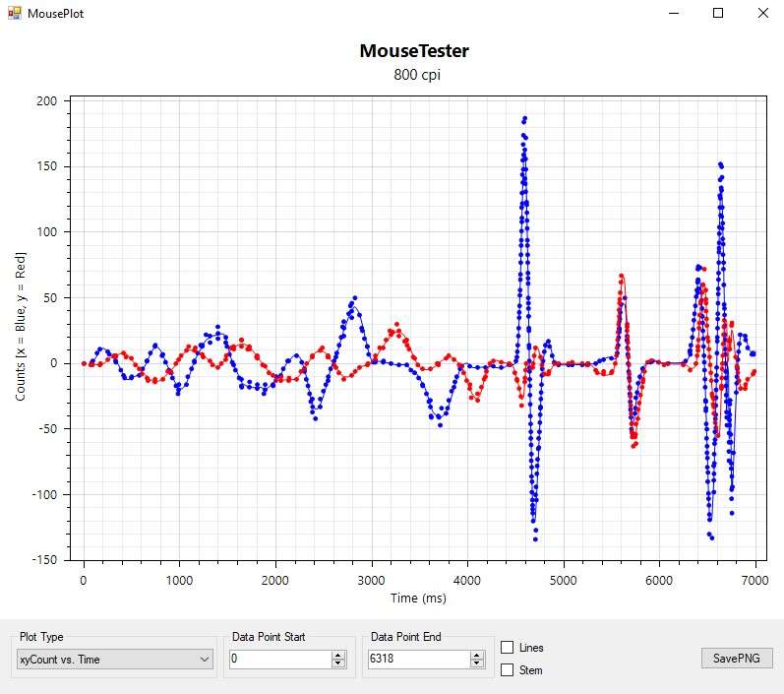Screen dimensions: 784x694
Task: Maximize the MousePlot window
Action: 718,14
